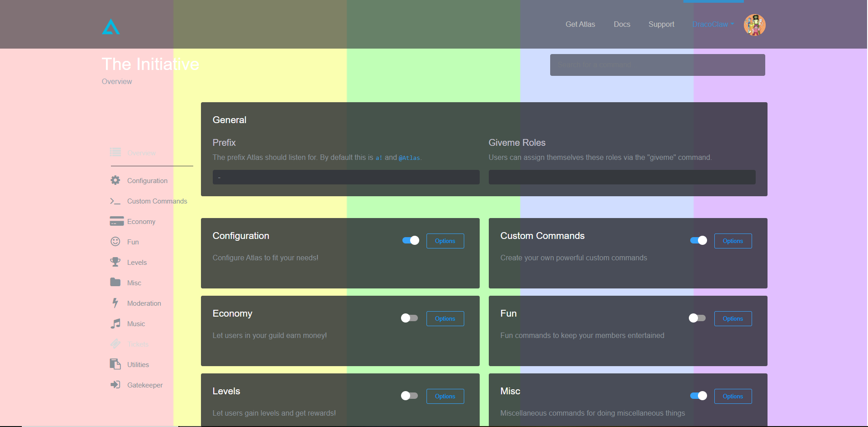Disable the Custom Commands plugin toggle
868x427 pixels.
(x=698, y=240)
